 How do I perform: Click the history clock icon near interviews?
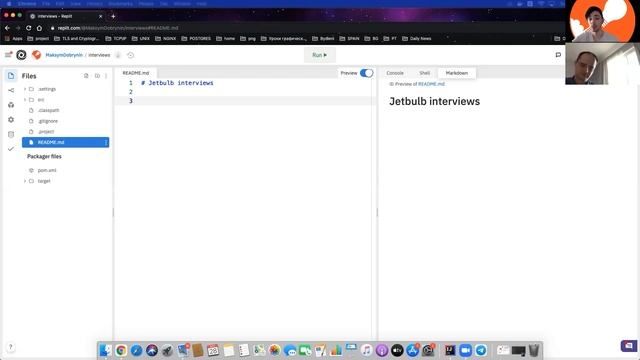tap(131, 55)
